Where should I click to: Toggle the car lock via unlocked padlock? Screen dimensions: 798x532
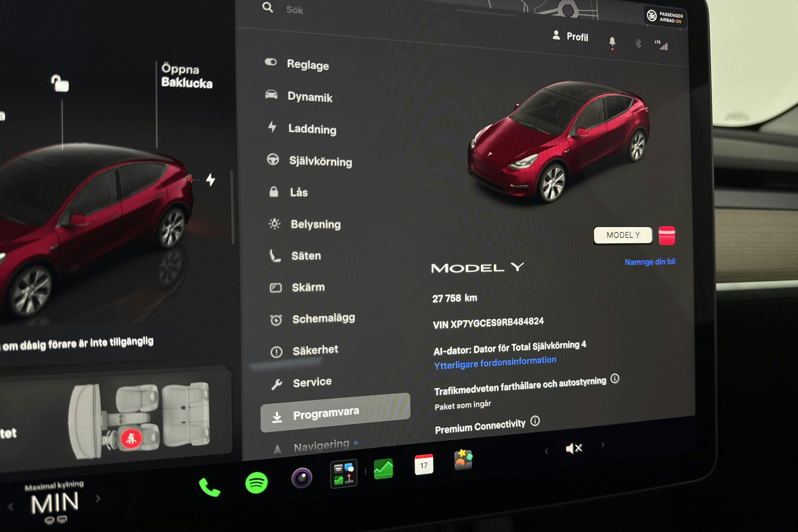pos(60,83)
